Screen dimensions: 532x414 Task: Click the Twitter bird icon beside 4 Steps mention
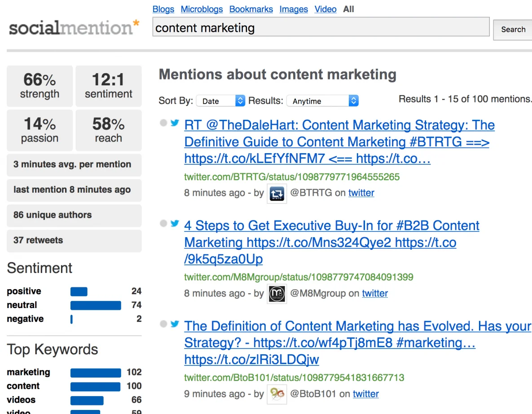point(175,223)
